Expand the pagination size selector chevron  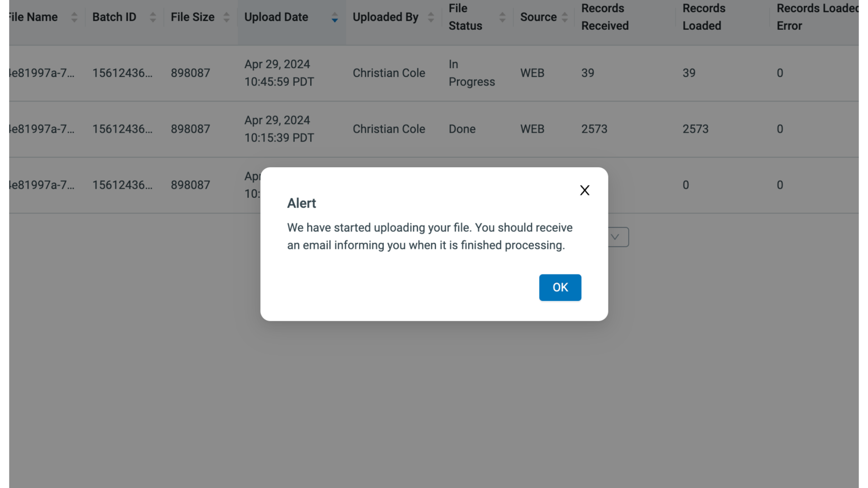point(615,237)
